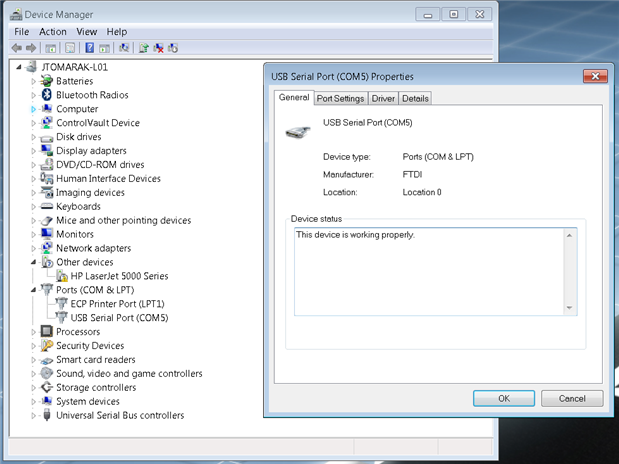619x464 pixels.
Task: Select the ControlVault Device entry
Action: 98,123
